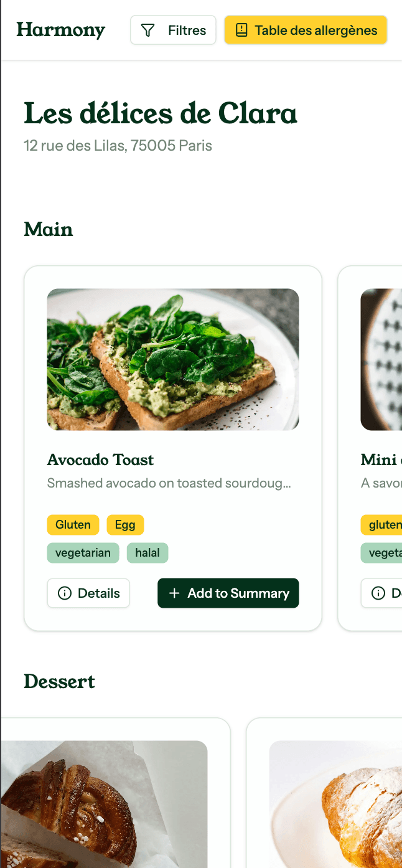Open the Filtres filter panel
The image size is (402, 868).
(x=173, y=31)
